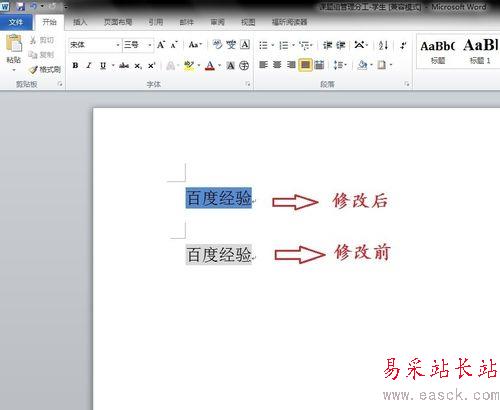Switch to the 邮件 (Mailings) tab
The image size is (500, 410).
[186, 22]
